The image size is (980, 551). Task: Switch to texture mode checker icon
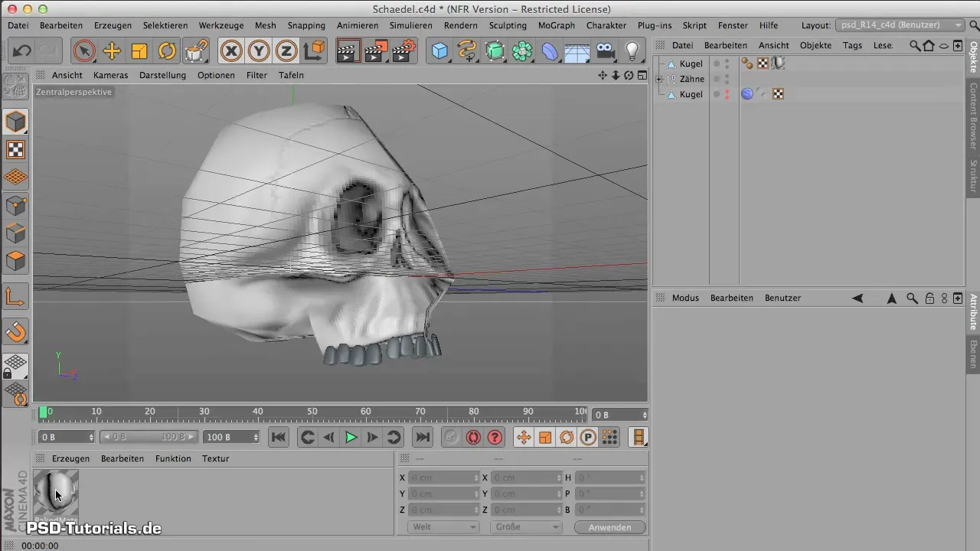point(16,150)
